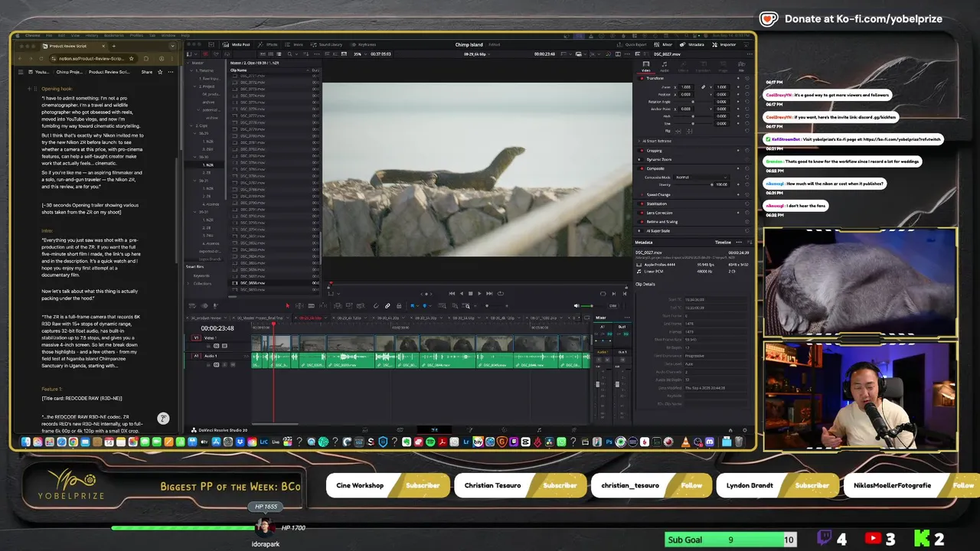Image resolution: width=980 pixels, height=551 pixels.
Task: Go to first frame in viewer
Action: click(452, 293)
